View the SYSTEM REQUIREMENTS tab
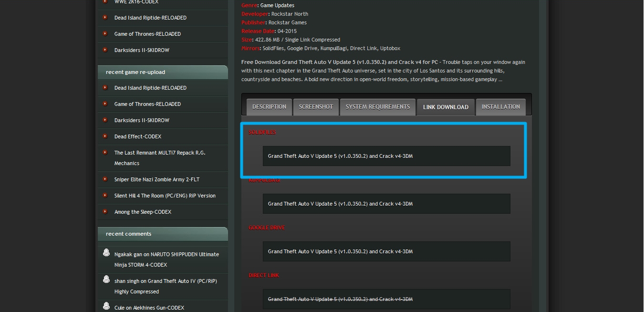The image size is (644, 312). pyautogui.click(x=377, y=107)
